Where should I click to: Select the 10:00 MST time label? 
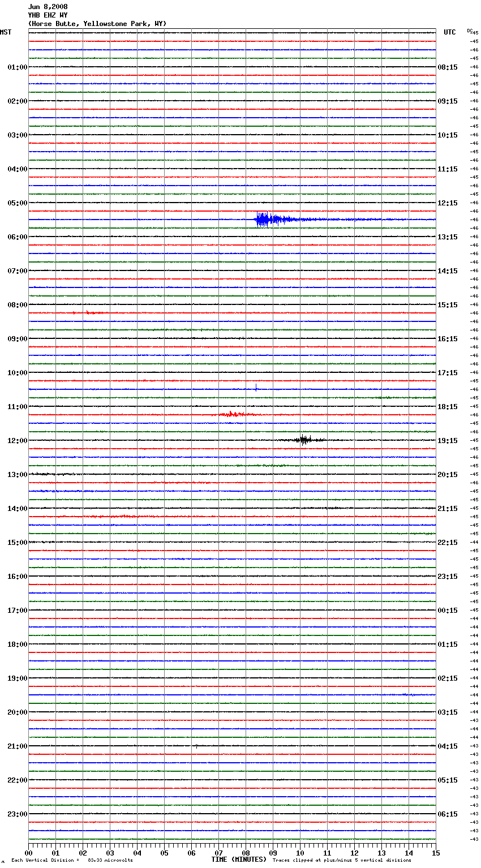pyautogui.click(x=17, y=373)
